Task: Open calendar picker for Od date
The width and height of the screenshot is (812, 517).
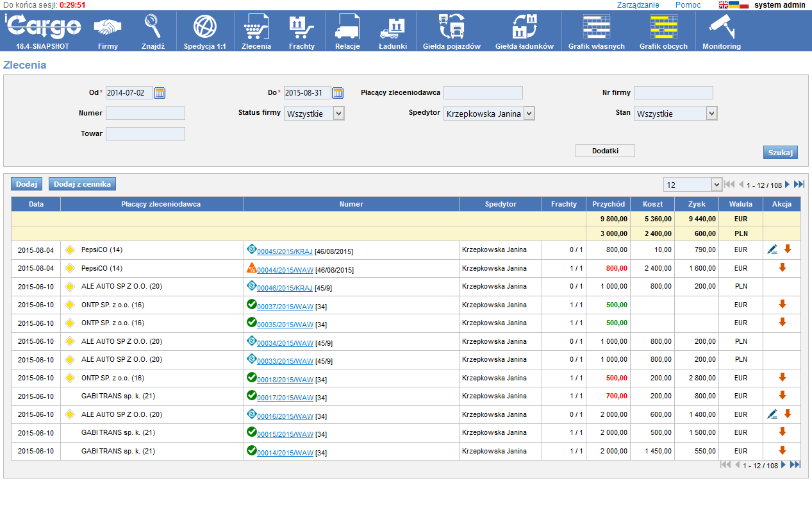Action: tap(160, 93)
